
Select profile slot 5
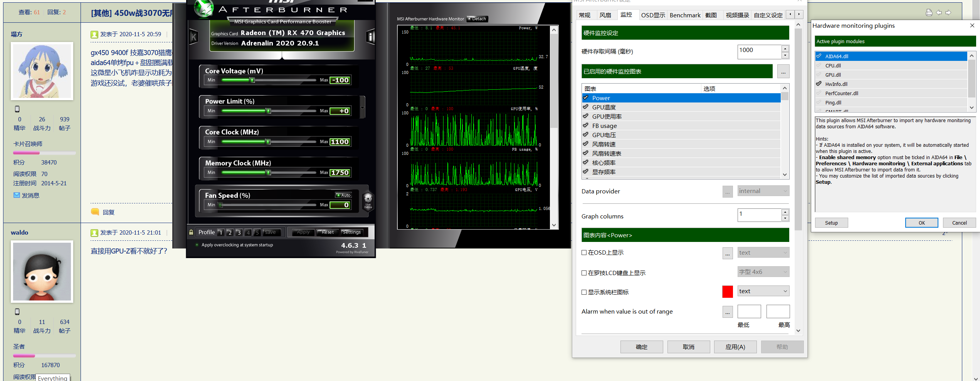257,232
